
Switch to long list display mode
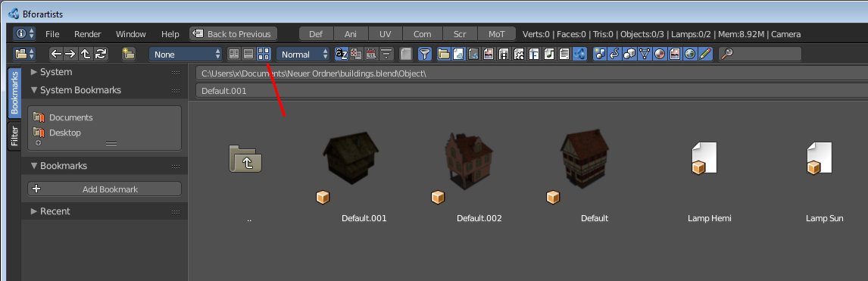[x=248, y=54]
